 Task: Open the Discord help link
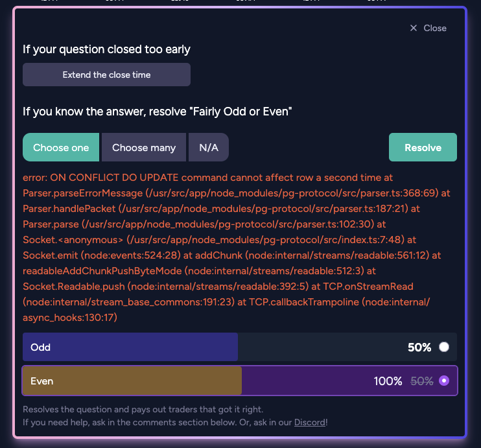(310, 422)
